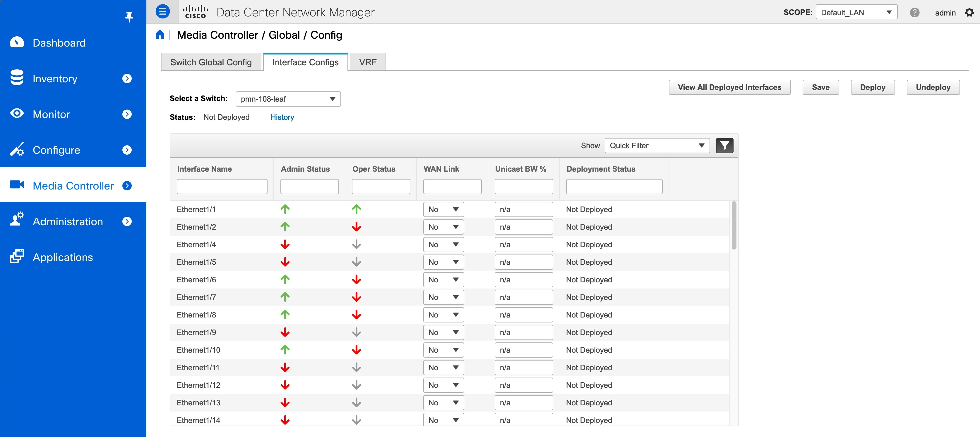This screenshot has width=980, height=437.
Task: Click the Media Controller camera icon
Action: pos(17,185)
